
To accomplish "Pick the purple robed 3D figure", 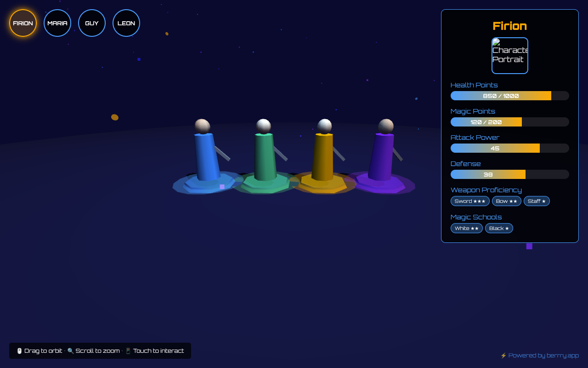I will 381,156.
